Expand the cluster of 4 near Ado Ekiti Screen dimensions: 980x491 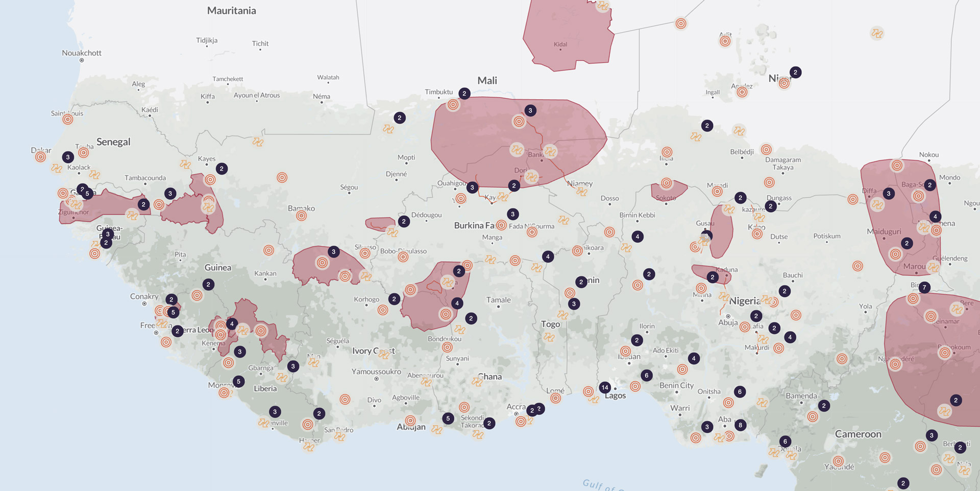694,359
